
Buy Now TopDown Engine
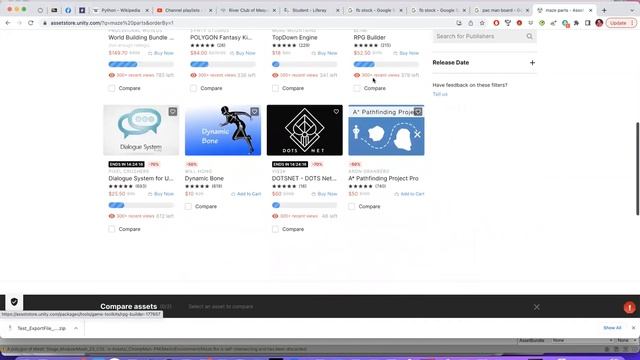click(324, 53)
